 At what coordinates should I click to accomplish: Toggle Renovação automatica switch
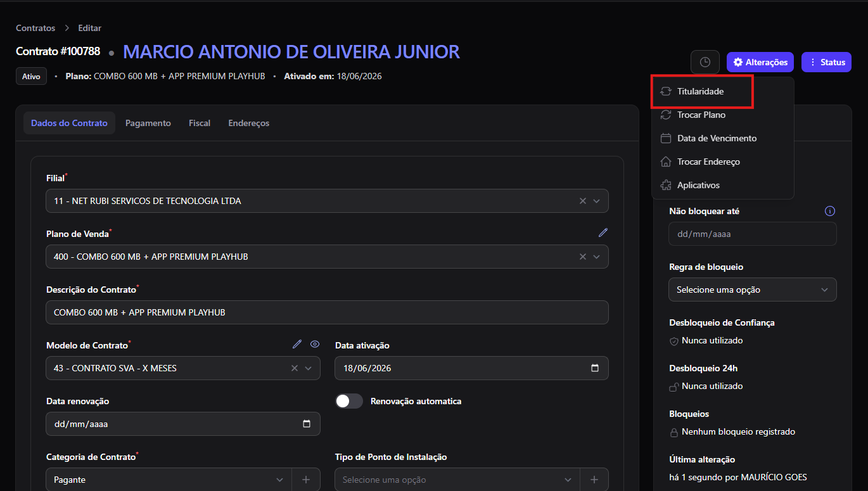(349, 401)
